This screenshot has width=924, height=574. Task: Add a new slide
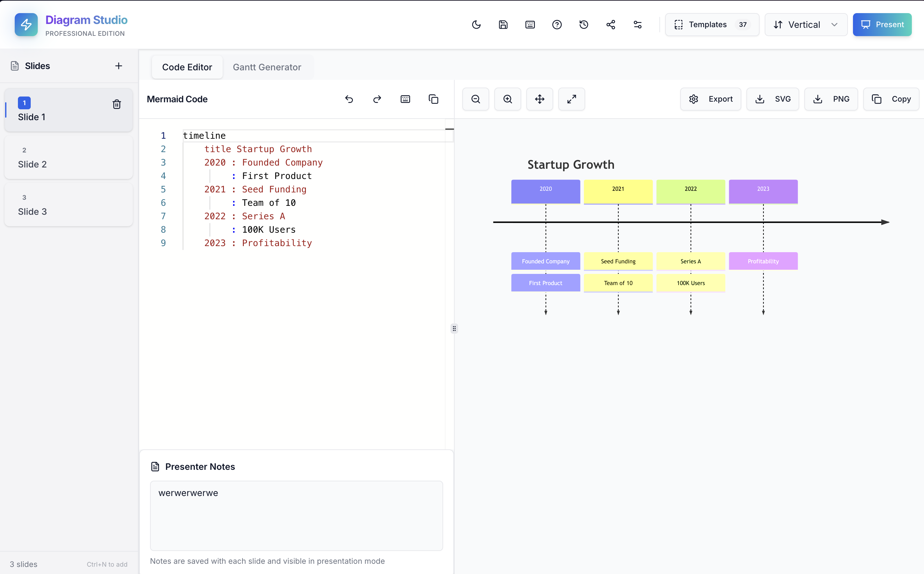coord(118,66)
